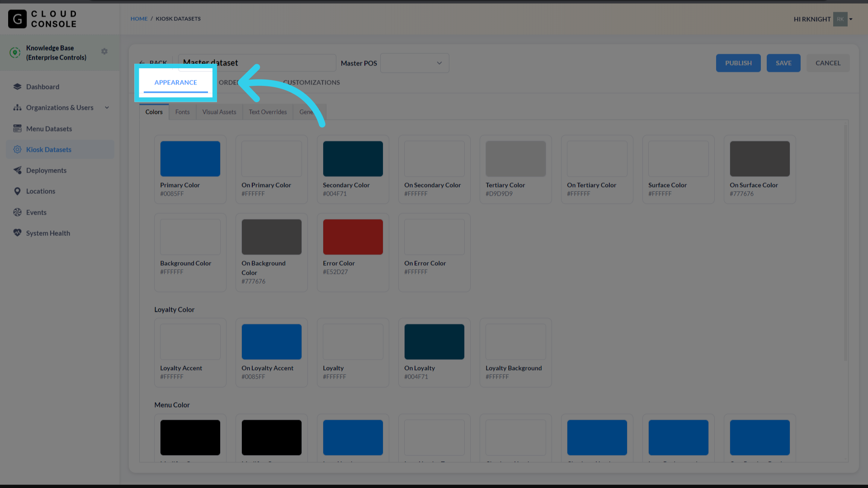Screen dimensions: 868x488
Task: Click the System Health heart icon
Action: point(17,233)
